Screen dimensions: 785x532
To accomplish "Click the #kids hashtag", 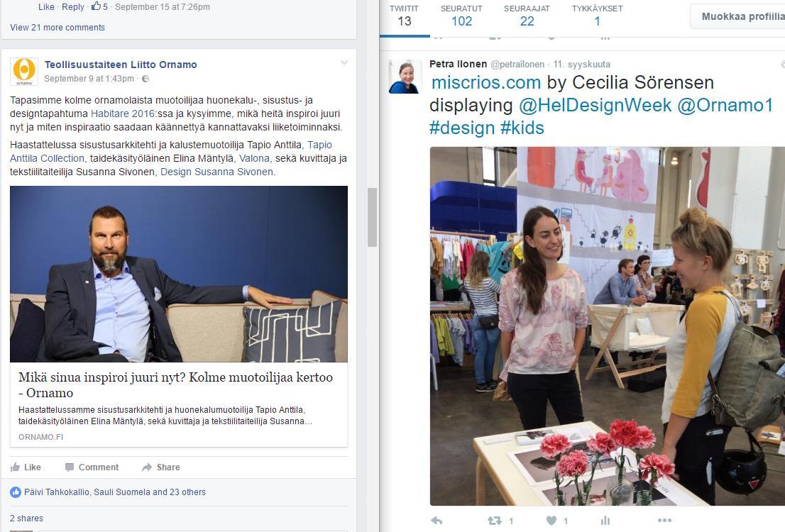I will pos(522,128).
